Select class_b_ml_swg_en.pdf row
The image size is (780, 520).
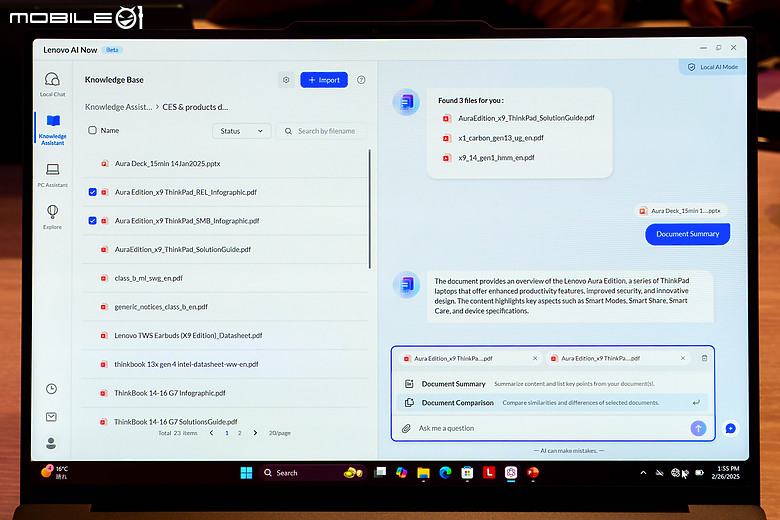coord(226,278)
